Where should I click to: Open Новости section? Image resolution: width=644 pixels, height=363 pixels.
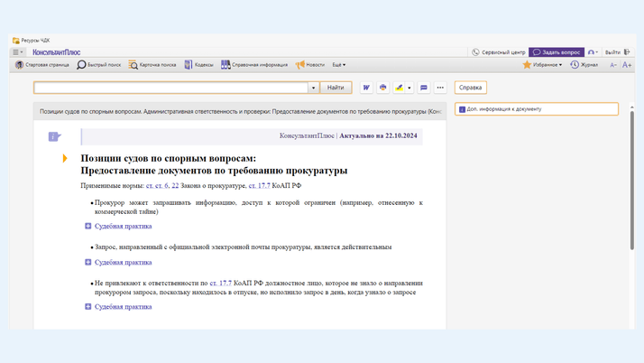click(310, 64)
